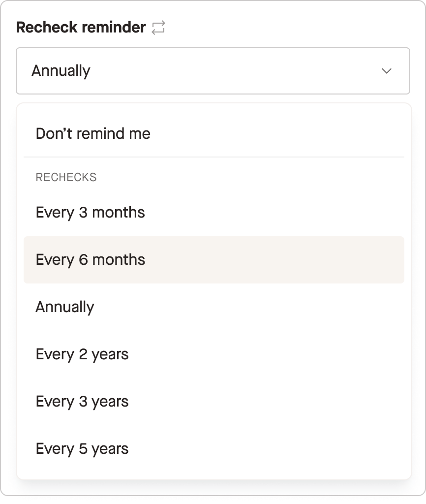The width and height of the screenshot is (426, 504).
Task: Select Every 3 years recheck interval
Action: (x=82, y=401)
